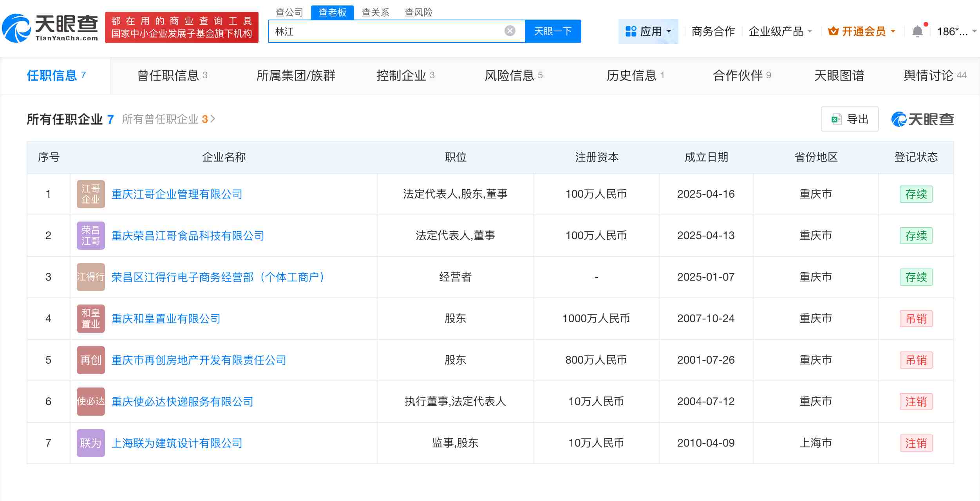Click the 天眼查 watermark logo near 导出
980x501 pixels.
click(x=922, y=119)
